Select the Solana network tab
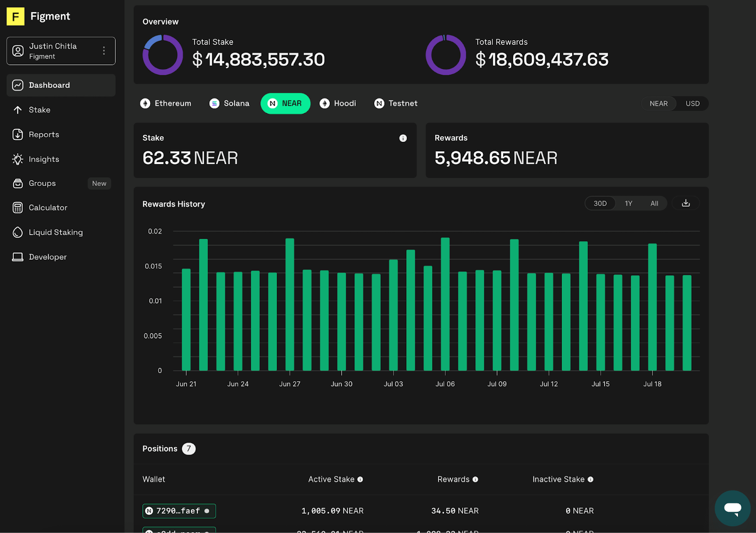The width and height of the screenshot is (756, 533). click(229, 103)
